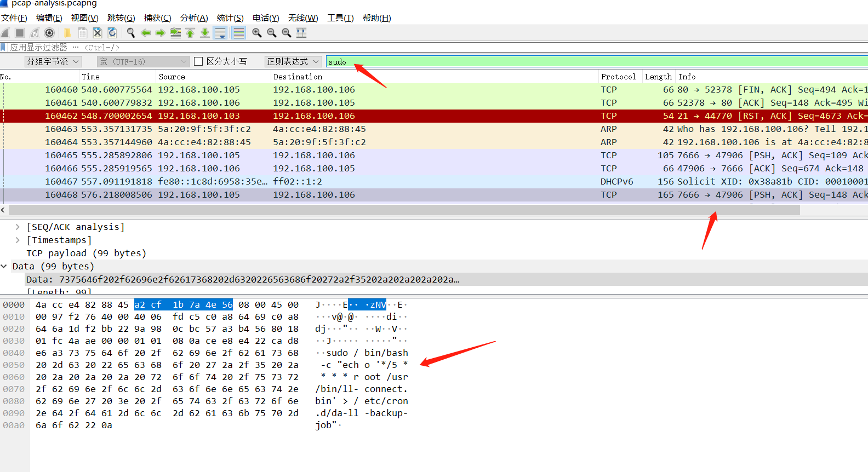Viewport: 868px width, 472px height.
Task: Sort by the Info column header
Action: pyautogui.click(x=772, y=77)
